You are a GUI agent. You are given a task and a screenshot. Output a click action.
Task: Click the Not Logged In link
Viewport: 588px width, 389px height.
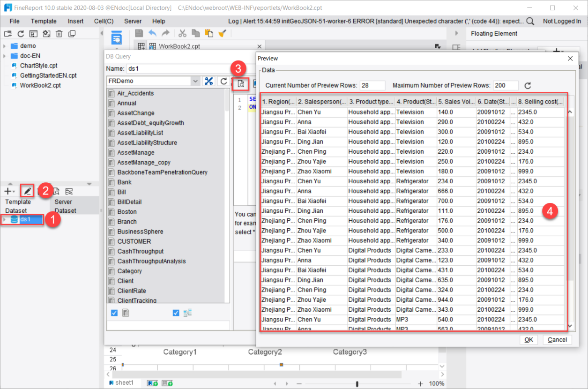click(x=562, y=21)
